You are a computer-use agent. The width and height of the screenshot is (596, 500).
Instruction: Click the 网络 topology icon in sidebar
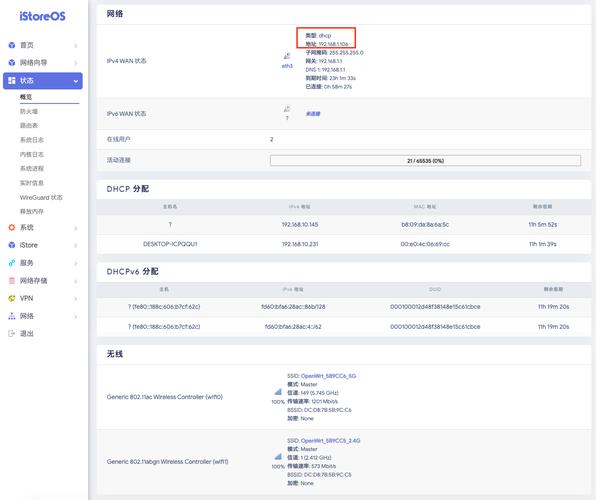pyautogui.click(x=12, y=316)
